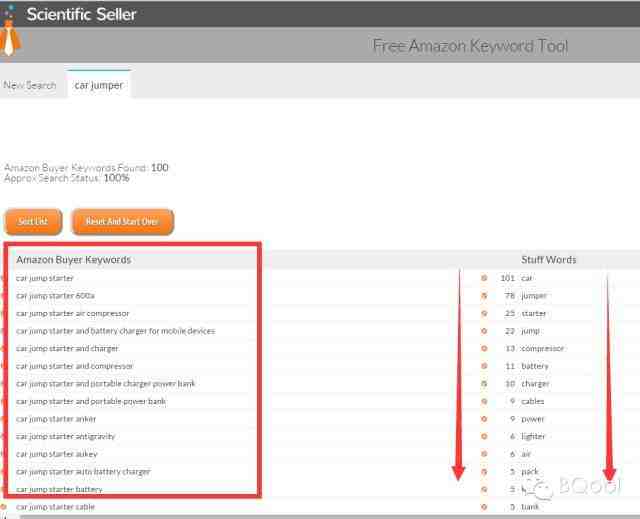Screen dimensions: 640x519
Task: Click the stuff word 'bank'
Action: pyautogui.click(x=530, y=507)
